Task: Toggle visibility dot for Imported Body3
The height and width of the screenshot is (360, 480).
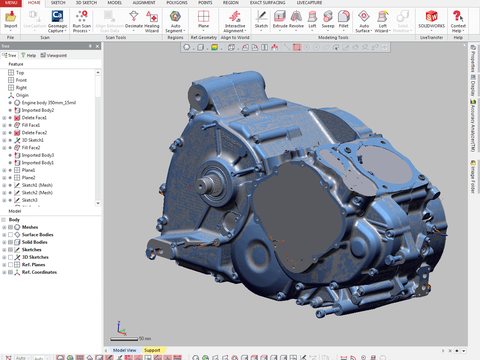Action: (10, 155)
